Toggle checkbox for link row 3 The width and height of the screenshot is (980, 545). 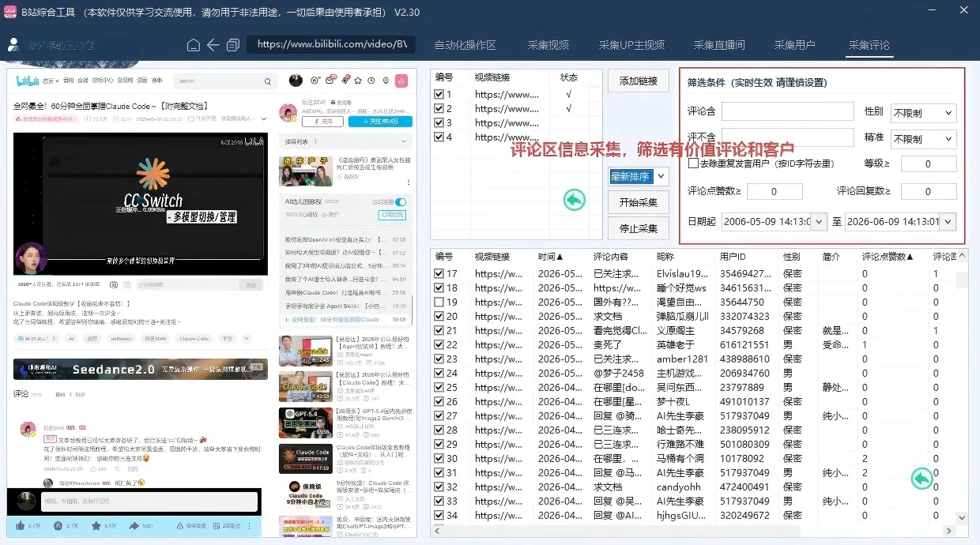pyautogui.click(x=439, y=122)
